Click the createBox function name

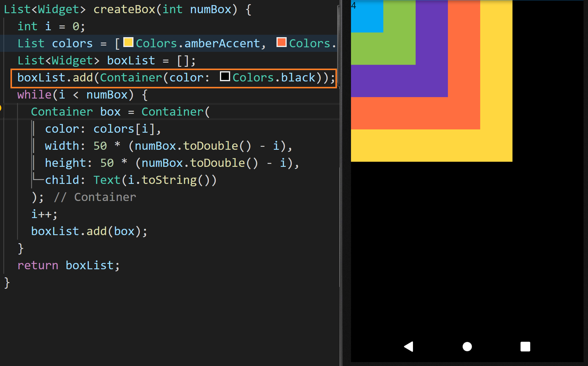(x=124, y=9)
